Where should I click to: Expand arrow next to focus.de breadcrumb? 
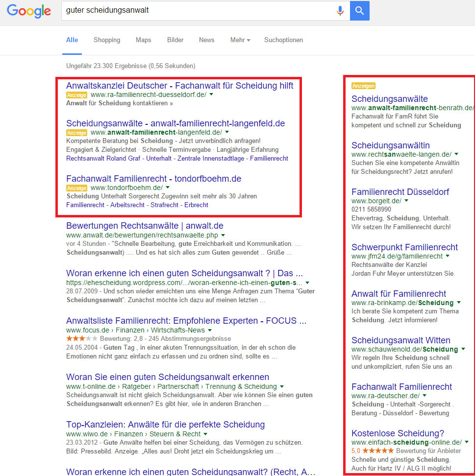click(x=210, y=330)
